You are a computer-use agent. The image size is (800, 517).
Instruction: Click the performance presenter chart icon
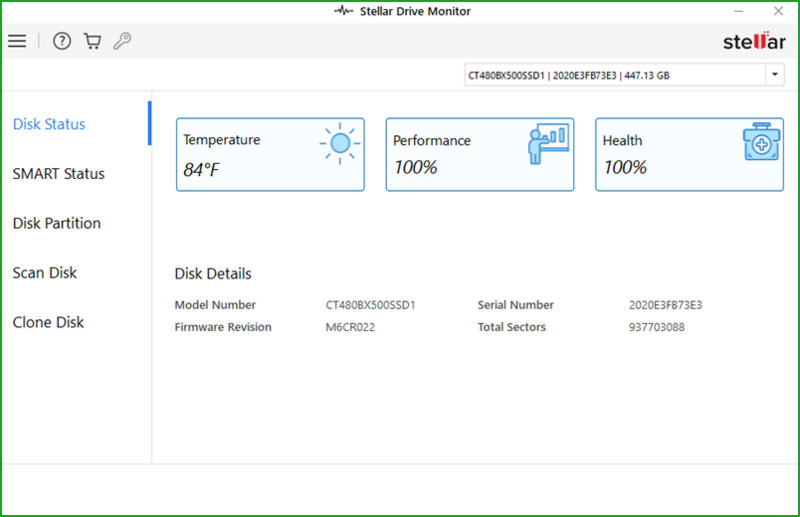[x=549, y=143]
